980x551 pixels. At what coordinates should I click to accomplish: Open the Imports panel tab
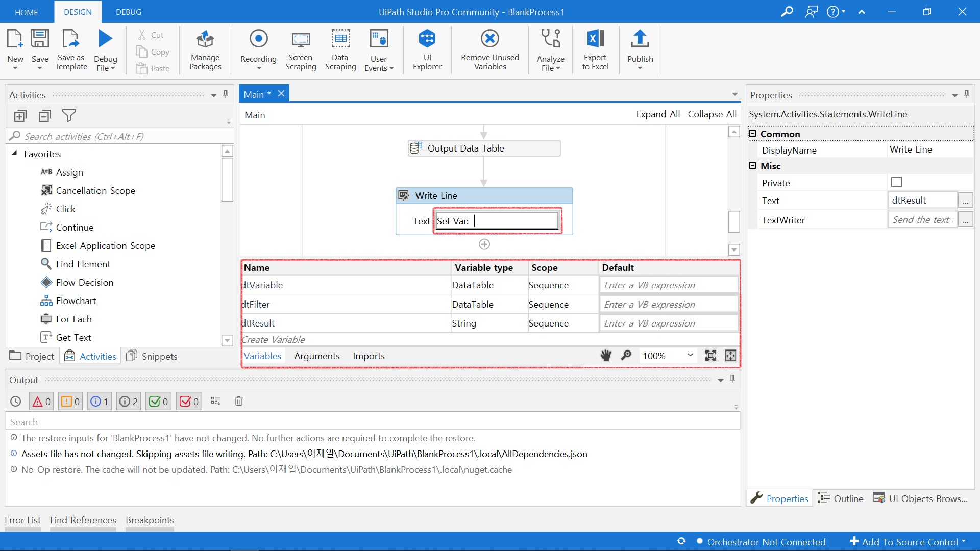[x=369, y=356]
